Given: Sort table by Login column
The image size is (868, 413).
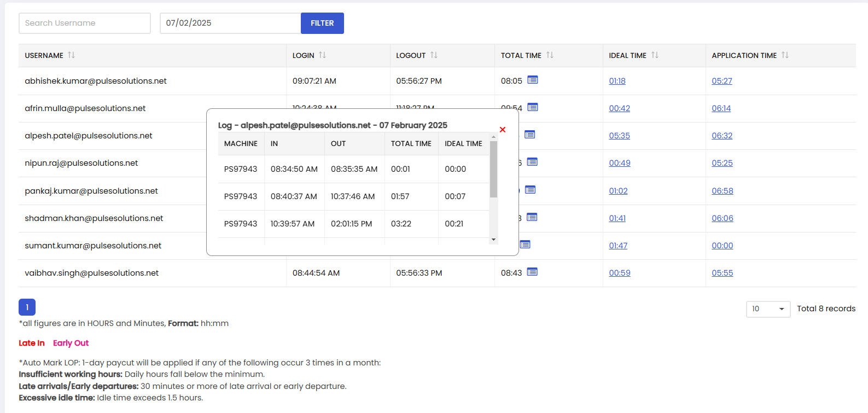Looking at the screenshot, I should point(322,55).
